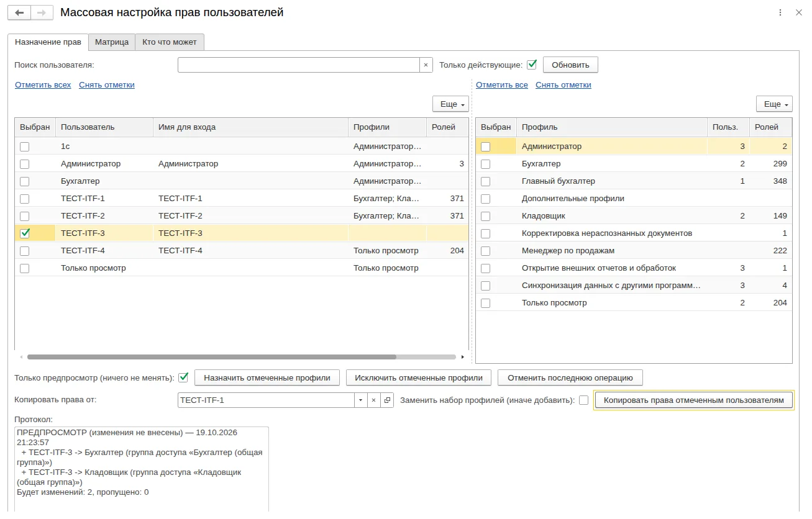Select the 'Менеджер по продажам' profile row
This screenshot has height=519, width=812.
634,251
